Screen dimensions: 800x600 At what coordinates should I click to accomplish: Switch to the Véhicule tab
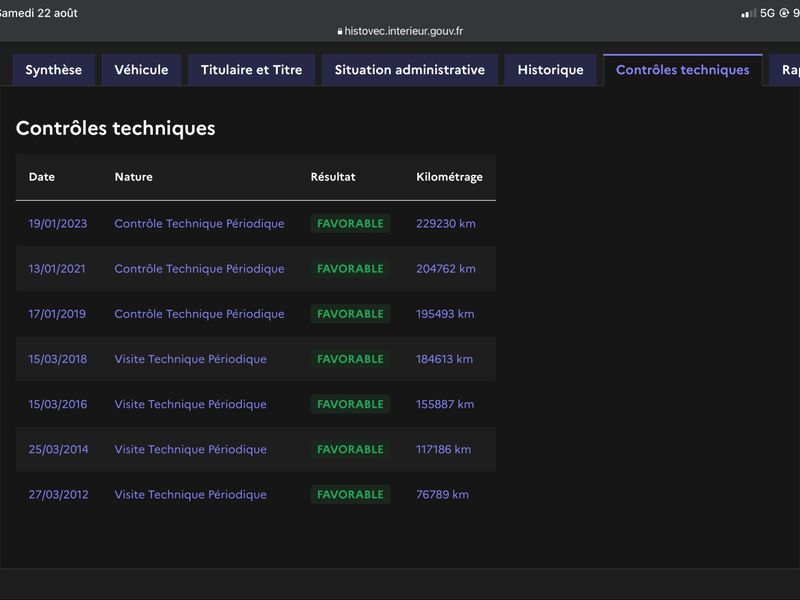point(141,70)
